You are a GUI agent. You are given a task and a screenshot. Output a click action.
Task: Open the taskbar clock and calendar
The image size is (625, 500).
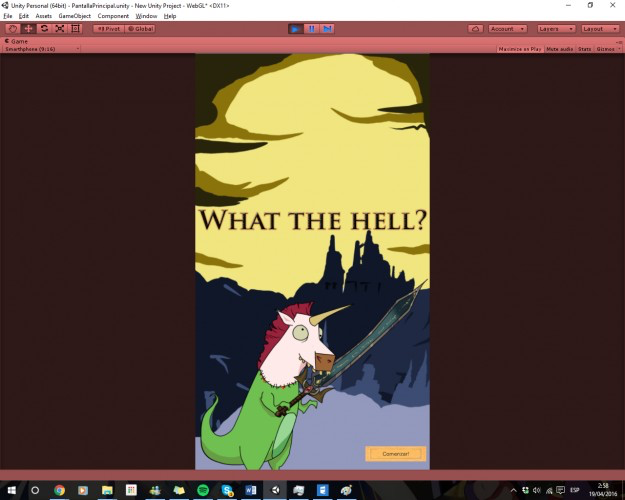pos(602,490)
